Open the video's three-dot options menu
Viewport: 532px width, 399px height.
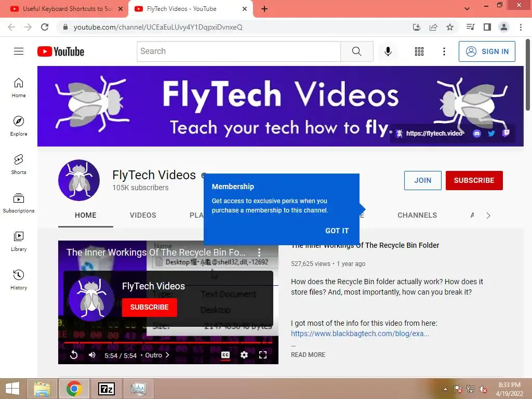pos(259,252)
